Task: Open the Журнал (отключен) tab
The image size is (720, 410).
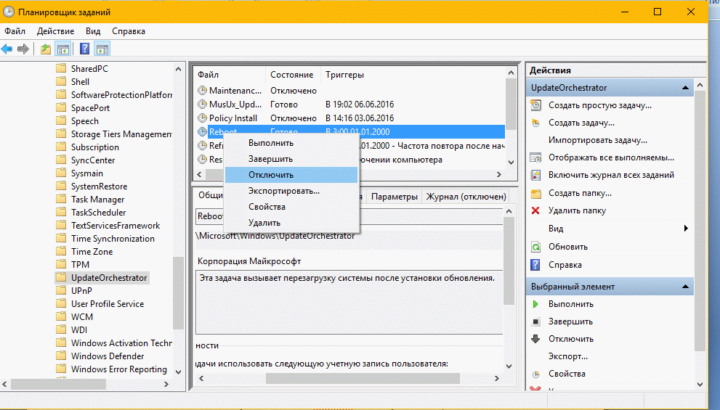Action: click(464, 197)
